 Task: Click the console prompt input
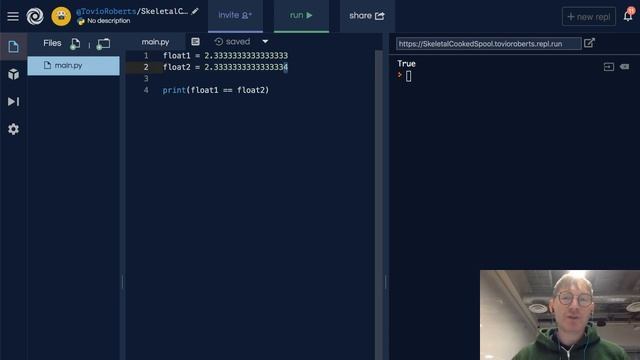[409, 76]
